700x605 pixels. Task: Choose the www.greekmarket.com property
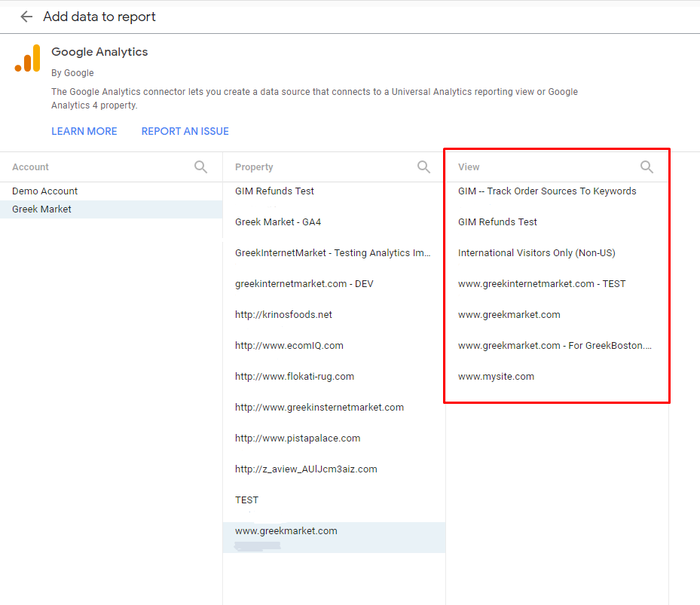(x=286, y=531)
